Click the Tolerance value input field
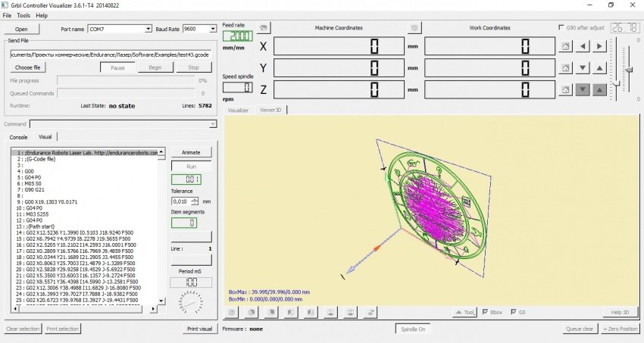The width and height of the screenshot is (644, 343). click(181, 201)
